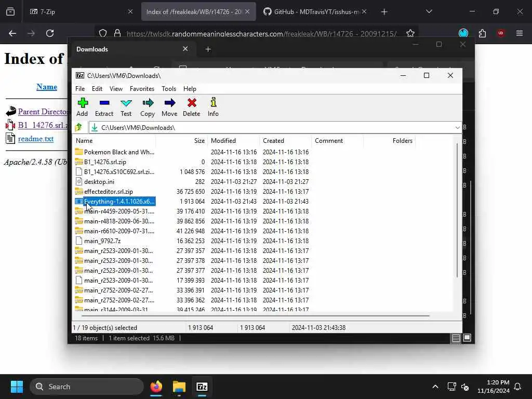Open Parent Directory link in browser page

(43, 112)
